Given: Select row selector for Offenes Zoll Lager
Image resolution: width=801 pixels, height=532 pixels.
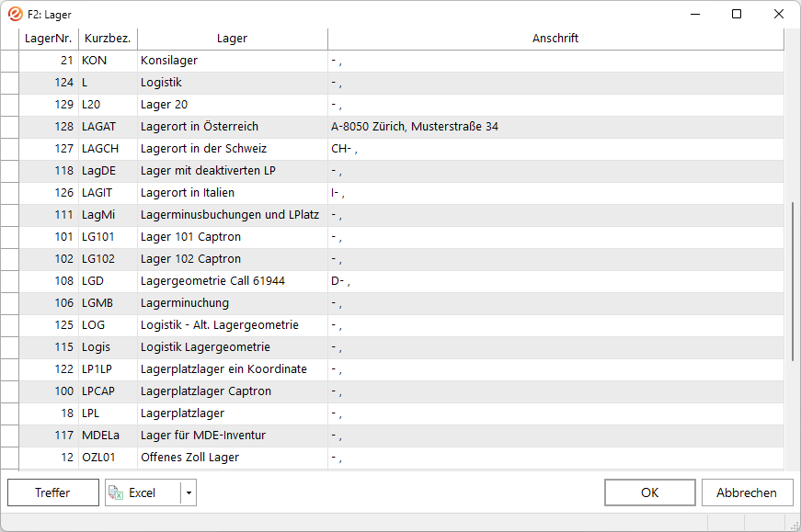Looking at the screenshot, I should [x=10, y=458].
